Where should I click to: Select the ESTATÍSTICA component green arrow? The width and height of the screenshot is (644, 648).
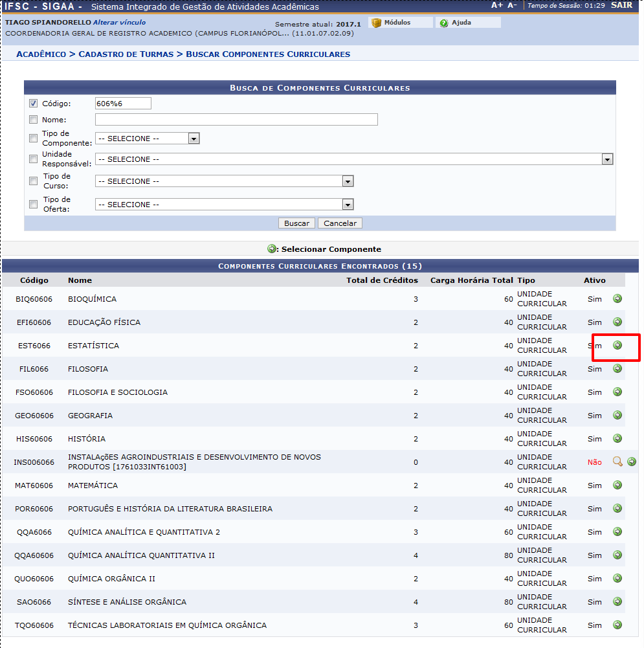(x=617, y=345)
